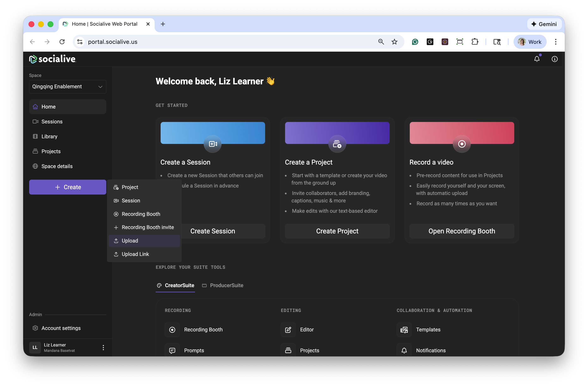Open Liz Learner's three-dot user menu
This screenshot has width=588, height=387.
coord(103,348)
